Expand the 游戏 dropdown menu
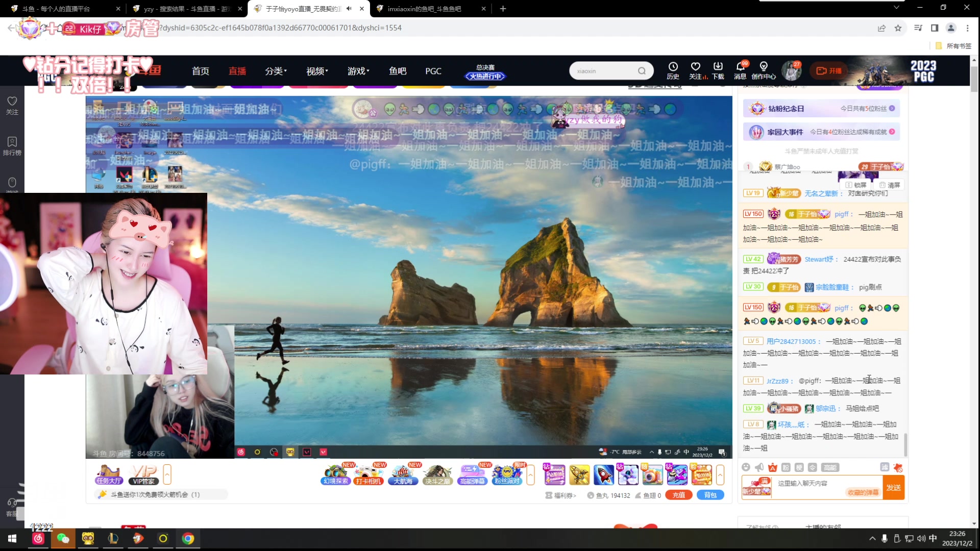980x551 pixels. (x=358, y=71)
